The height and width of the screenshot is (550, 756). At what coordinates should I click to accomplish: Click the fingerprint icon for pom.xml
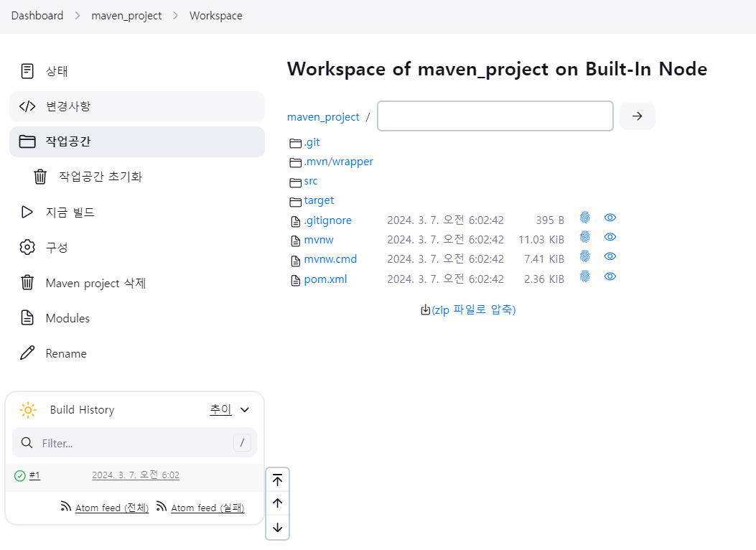(585, 276)
